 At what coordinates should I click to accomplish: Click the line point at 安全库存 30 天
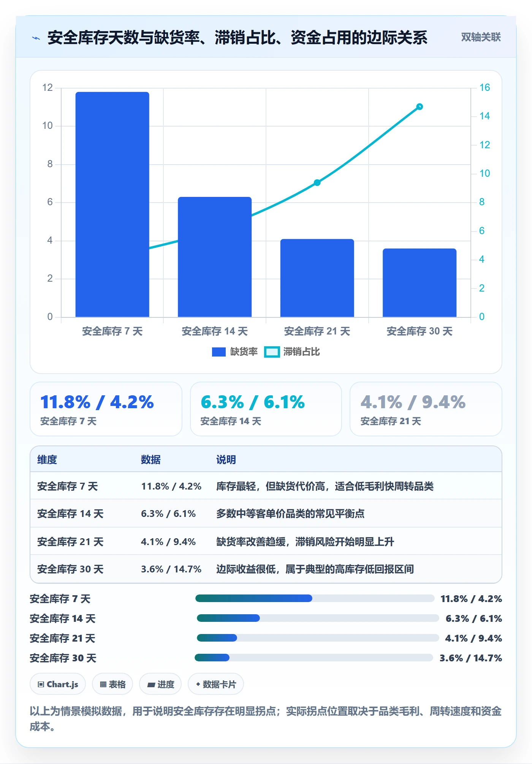click(x=420, y=107)
